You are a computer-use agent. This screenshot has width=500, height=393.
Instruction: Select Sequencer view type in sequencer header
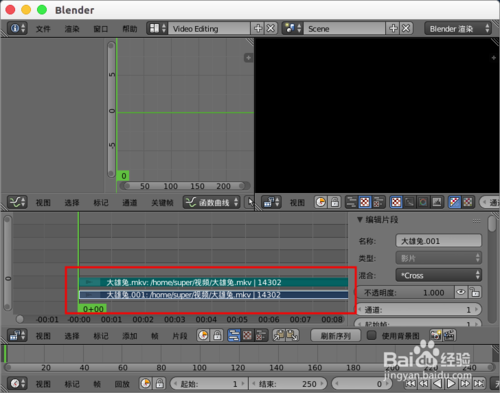coord(234,335)
